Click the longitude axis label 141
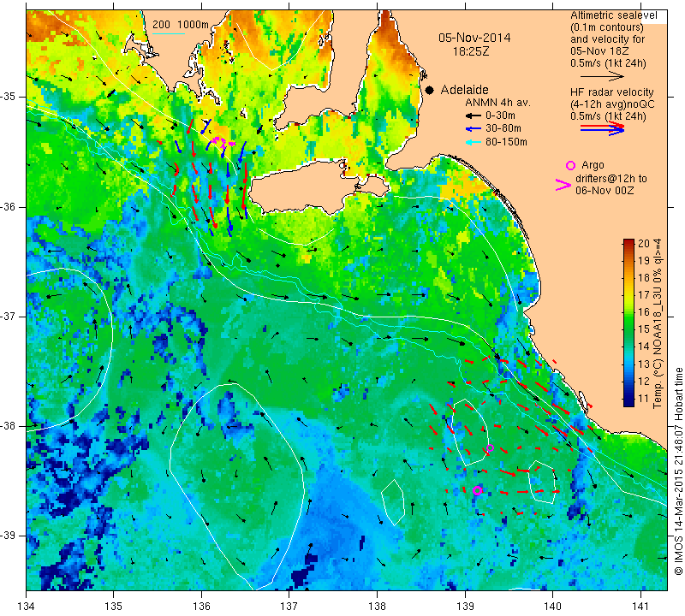Image resolution: width=685 pixels, height=616 pixels. (640, 607)
